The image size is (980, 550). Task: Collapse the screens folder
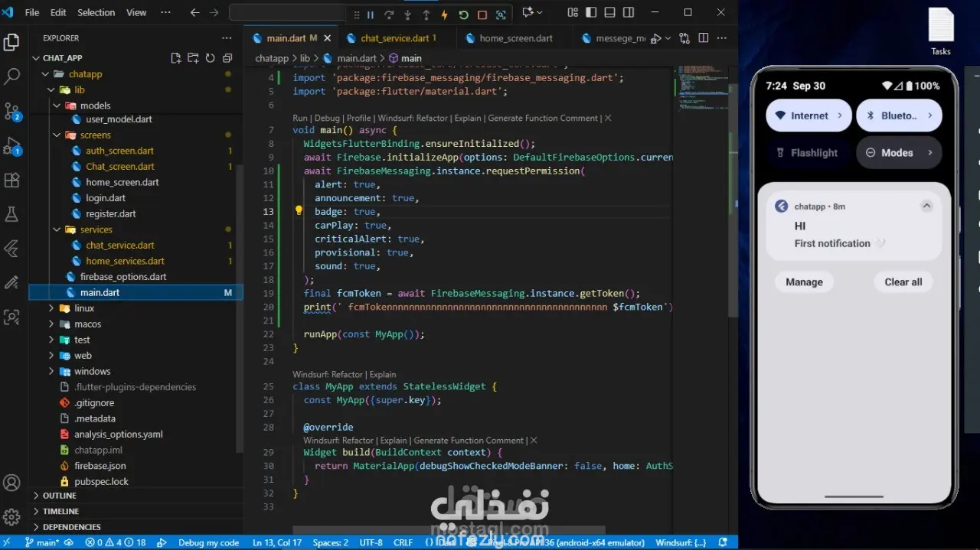(x=57, y=135)
